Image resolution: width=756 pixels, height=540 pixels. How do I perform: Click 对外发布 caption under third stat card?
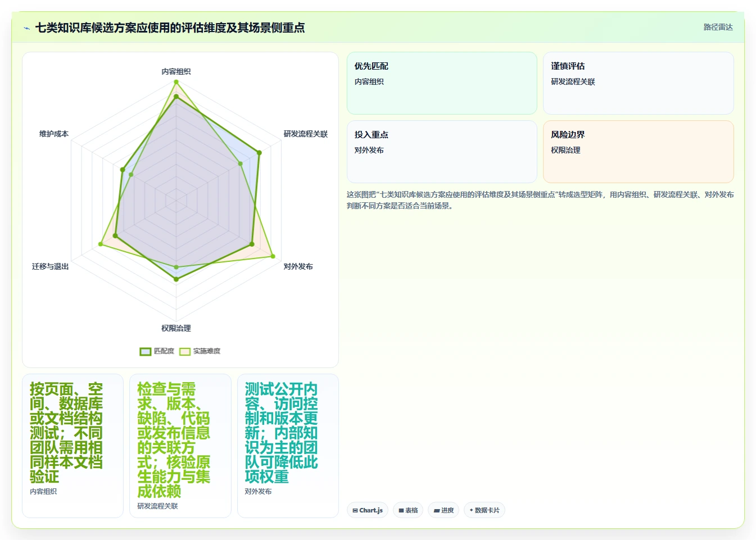(258, 491)
